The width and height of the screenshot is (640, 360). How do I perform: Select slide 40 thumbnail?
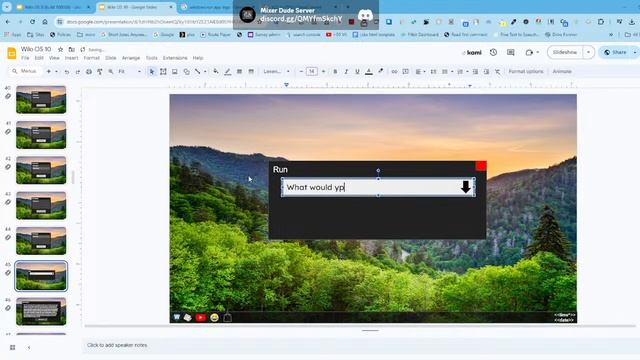pyautogui.click(x=41, y=100)
